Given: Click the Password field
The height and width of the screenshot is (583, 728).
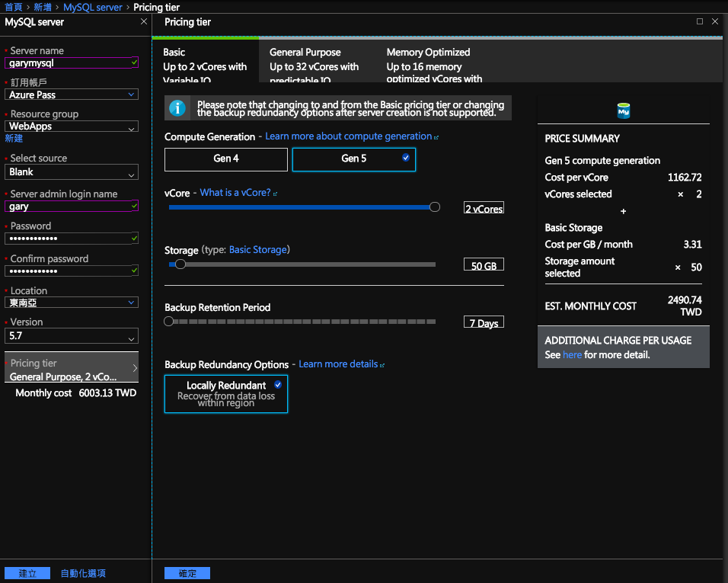Looking at the screenshot, I should pyautogui.click(x=72, y=239).
